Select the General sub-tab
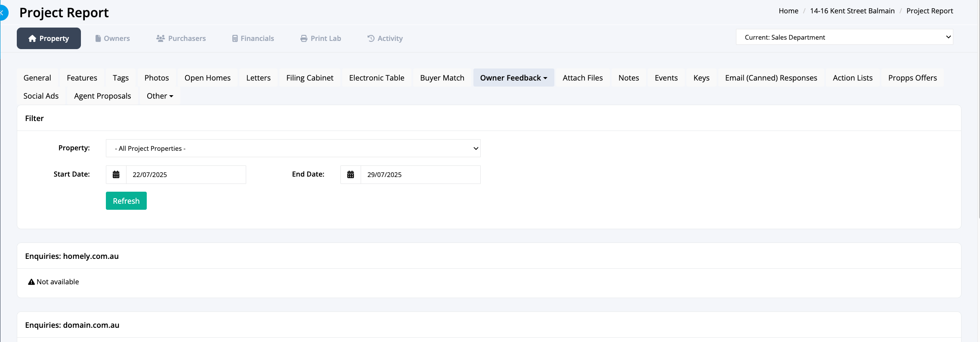The image size is (980, 342). point(37,78)
